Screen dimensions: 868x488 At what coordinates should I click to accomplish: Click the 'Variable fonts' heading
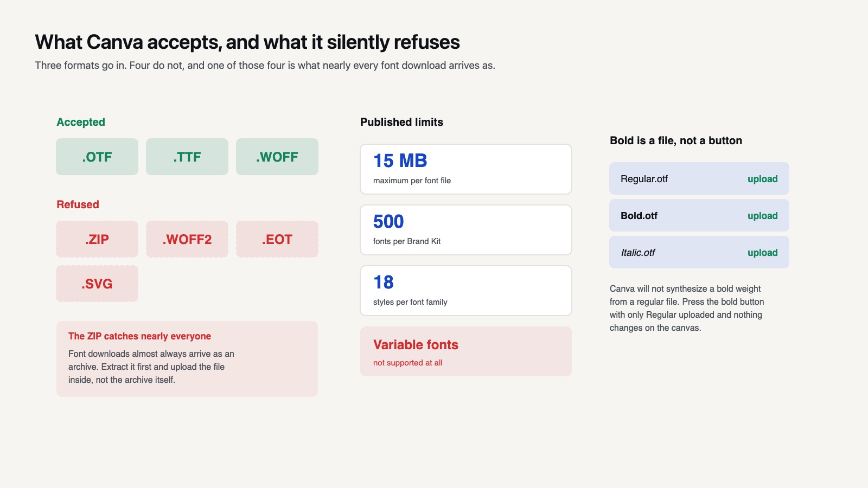coord(416,345)
